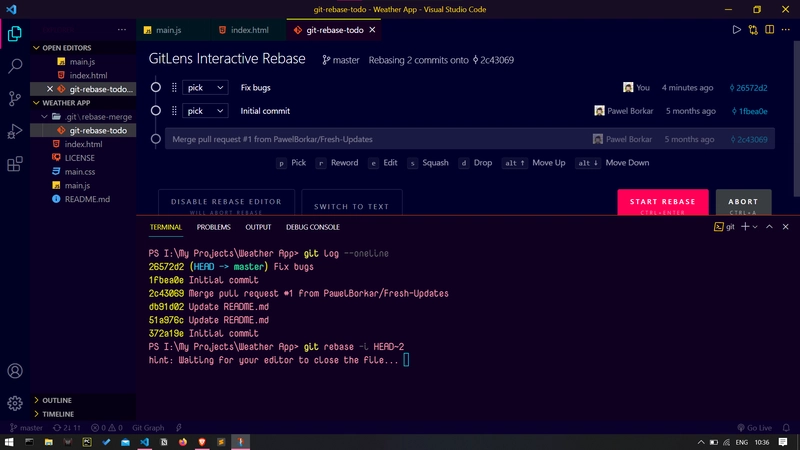Close the terminal panel
The height and width of the screenshot is (450, 800).
pyautogui.click(x=786, y=227)
